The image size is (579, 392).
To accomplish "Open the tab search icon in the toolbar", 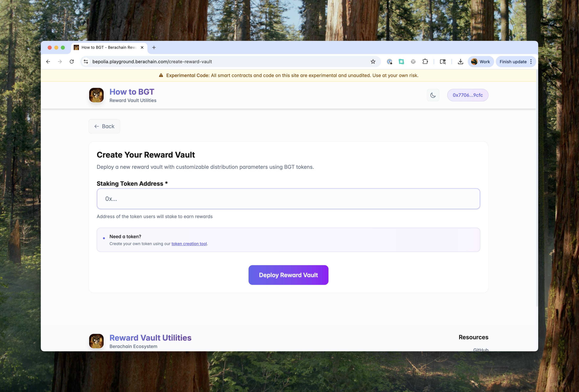I will (x=443, y=61).
